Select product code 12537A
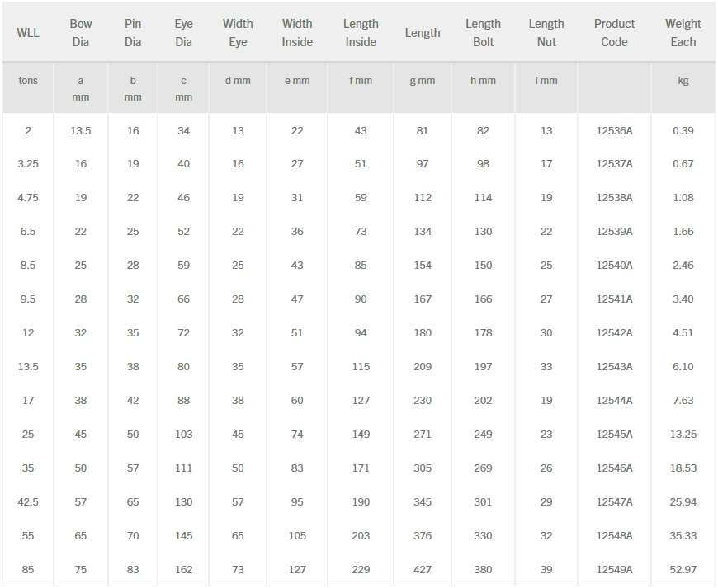This screenshot has width=718, height=588. click(614, 164)
